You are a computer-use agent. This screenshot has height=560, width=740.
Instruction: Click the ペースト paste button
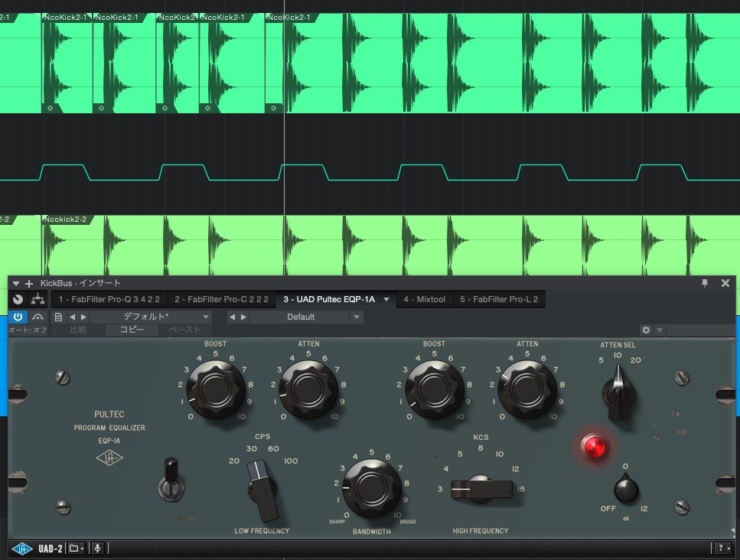click(x=184, y=330)
